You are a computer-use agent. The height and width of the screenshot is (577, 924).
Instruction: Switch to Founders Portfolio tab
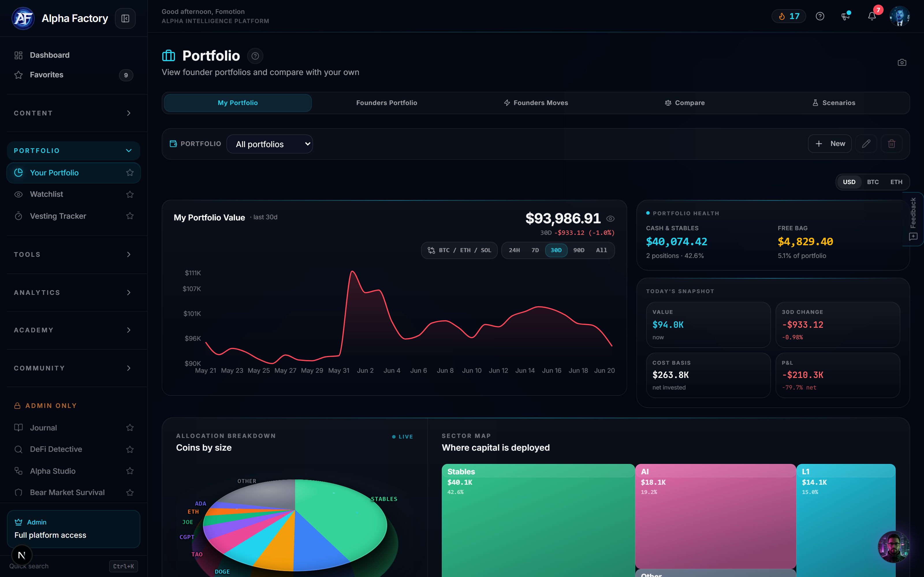pos(386,103)
